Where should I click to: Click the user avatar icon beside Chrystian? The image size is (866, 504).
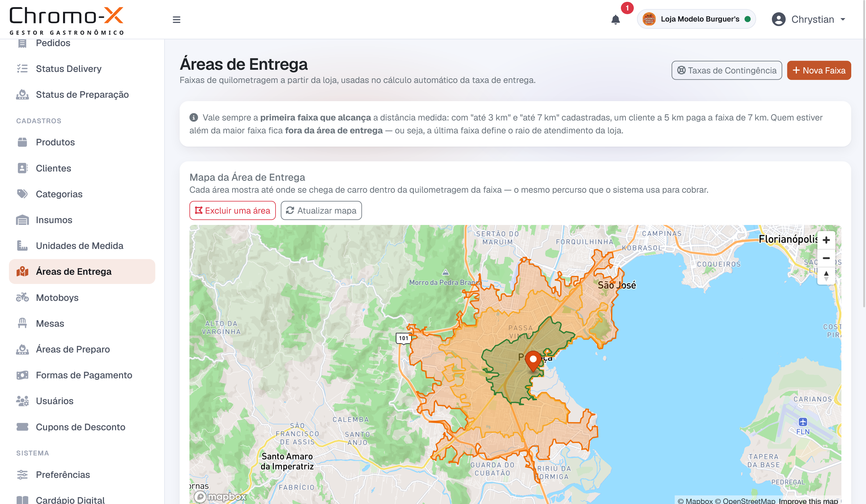pos(778,19)
